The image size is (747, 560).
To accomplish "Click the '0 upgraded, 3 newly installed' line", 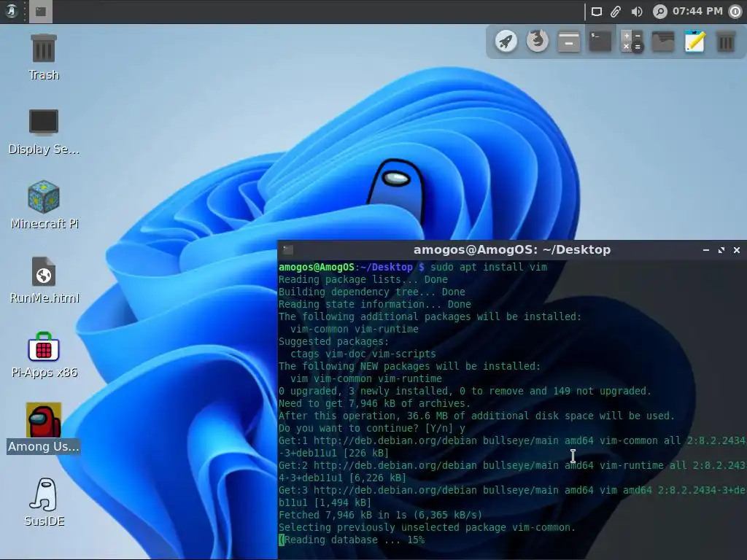I will pyautogui.click(x=465, y=391).
